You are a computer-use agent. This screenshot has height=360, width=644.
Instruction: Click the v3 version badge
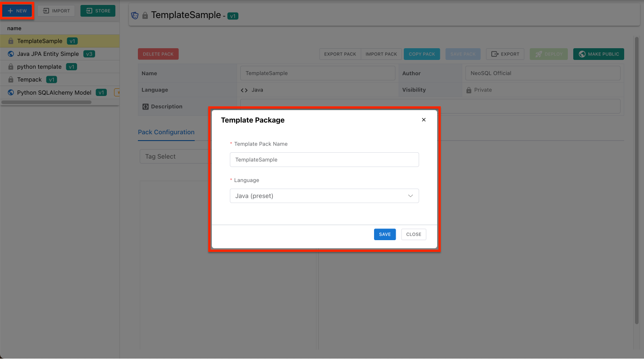tap(89, 54)
